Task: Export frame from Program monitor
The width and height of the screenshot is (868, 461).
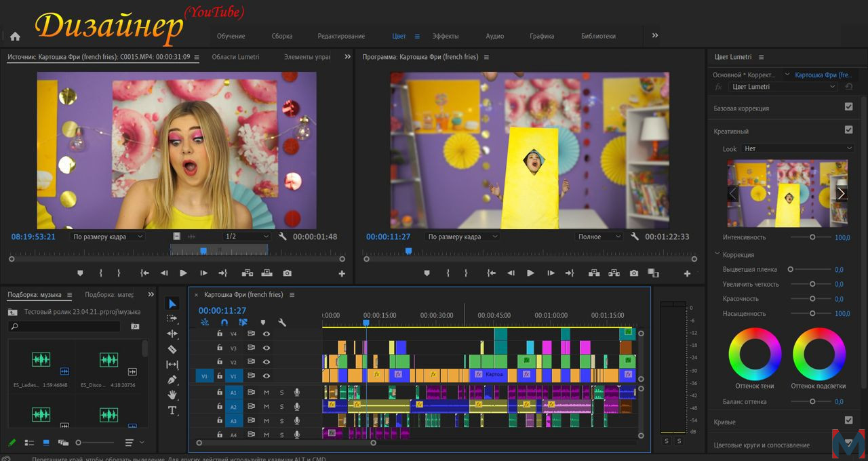Action: (x=634, y=273)
